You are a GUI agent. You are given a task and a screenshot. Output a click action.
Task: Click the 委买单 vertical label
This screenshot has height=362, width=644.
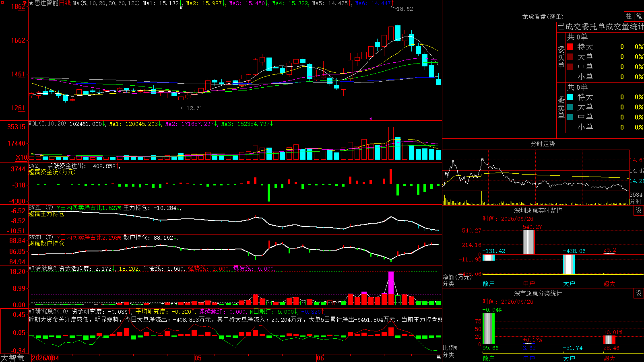561,57
